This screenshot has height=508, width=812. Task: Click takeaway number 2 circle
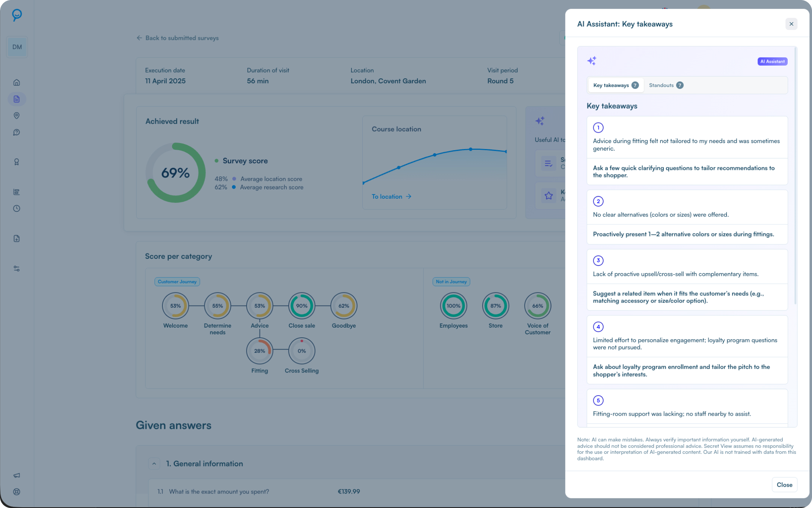pyautogui.click(x=598, y=201)
